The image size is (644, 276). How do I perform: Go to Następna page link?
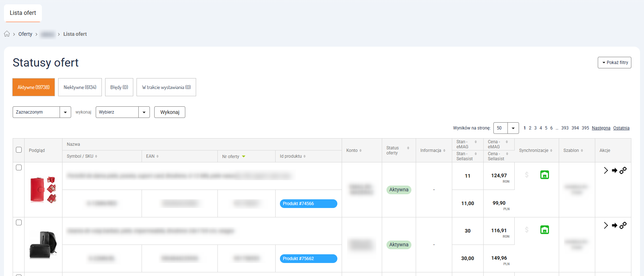coord(601,128)
